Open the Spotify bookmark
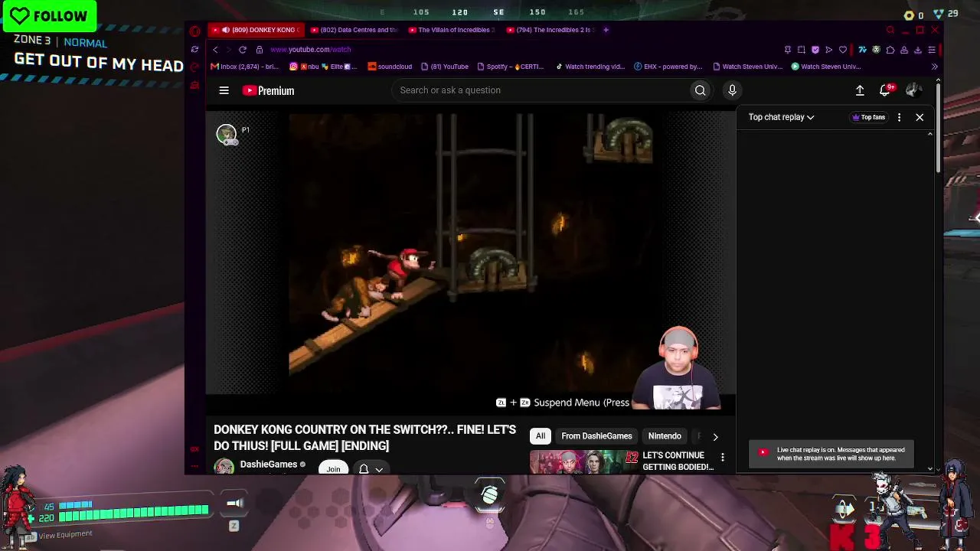The width and height of the screenshot is (980, 551). tap(509, 67)
